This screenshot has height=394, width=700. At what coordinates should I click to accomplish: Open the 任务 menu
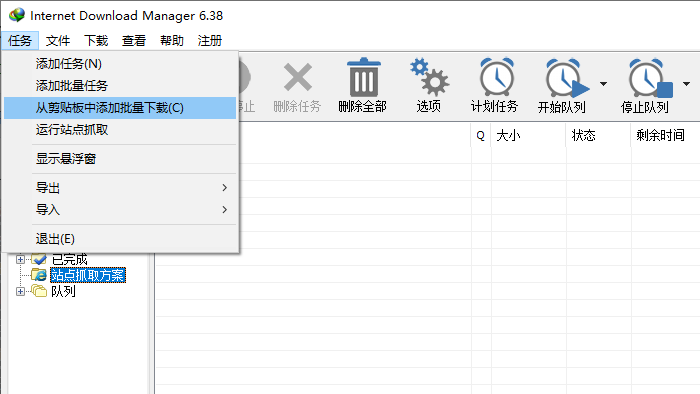pos(20,41)
